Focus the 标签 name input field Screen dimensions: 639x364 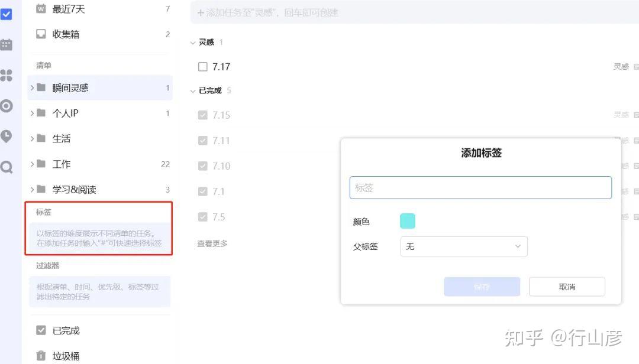pos(480,188)
